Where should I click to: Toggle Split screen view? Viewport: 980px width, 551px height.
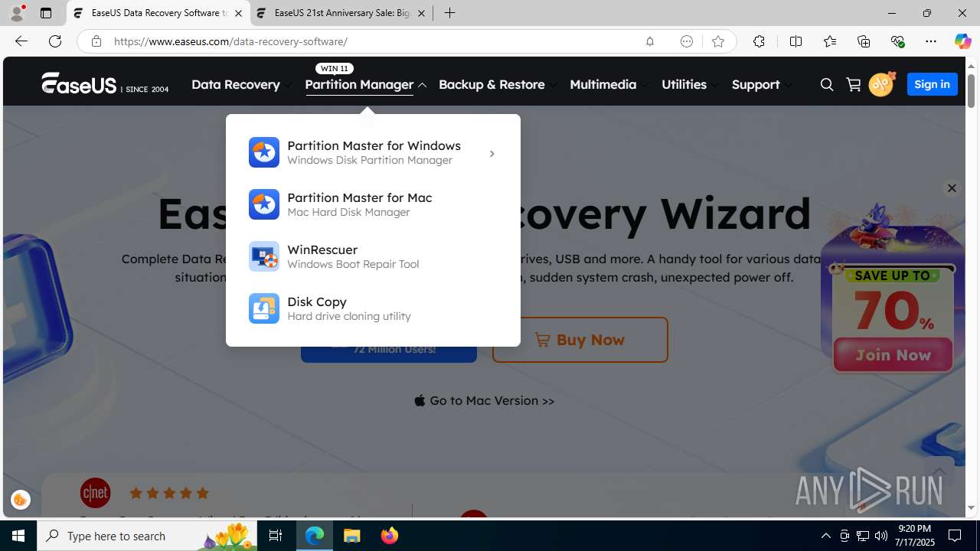point(795,41)
